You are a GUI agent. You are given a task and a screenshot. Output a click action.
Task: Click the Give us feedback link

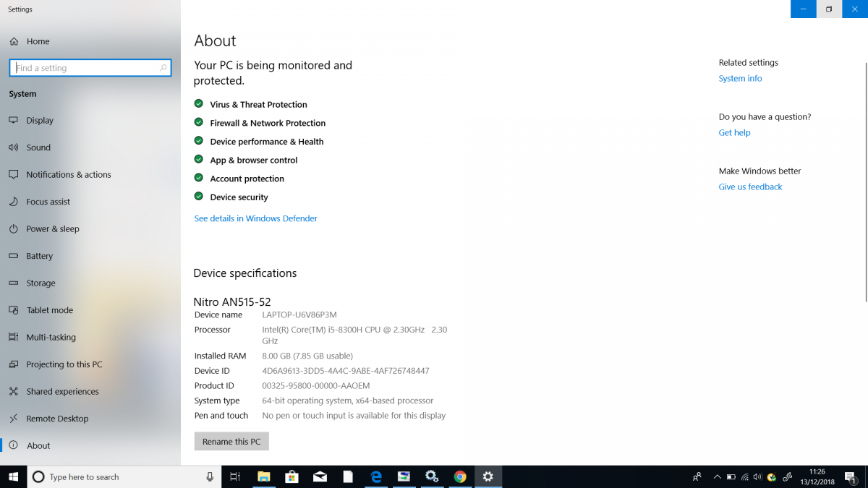coord(750,187)
